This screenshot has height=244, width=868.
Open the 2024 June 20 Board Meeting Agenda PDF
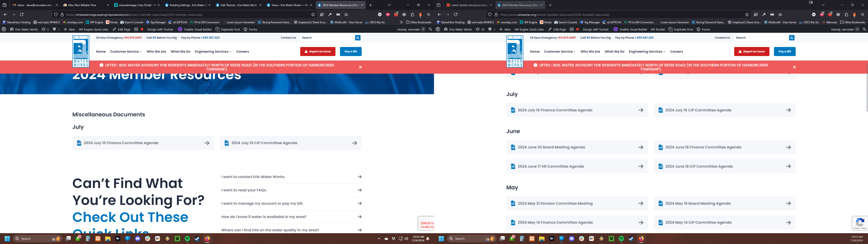577,147
